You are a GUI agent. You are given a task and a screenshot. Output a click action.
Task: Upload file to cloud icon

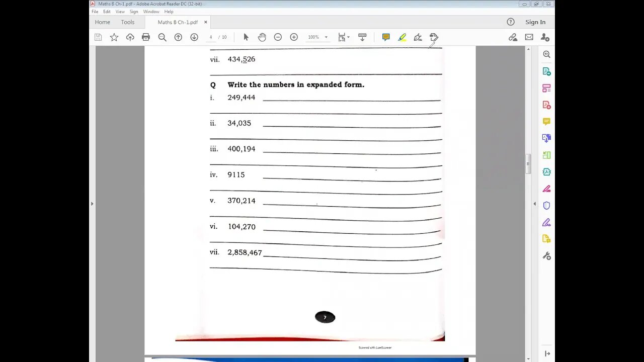pyautogui.click(x=130, y=37)
